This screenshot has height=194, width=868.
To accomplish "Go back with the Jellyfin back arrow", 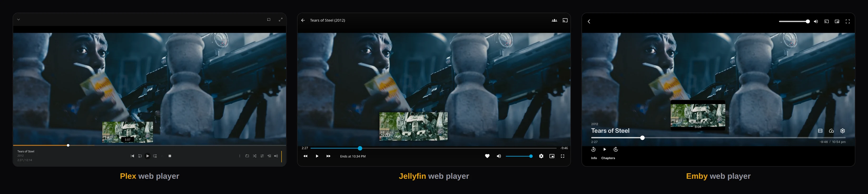I will pos(303,20).
